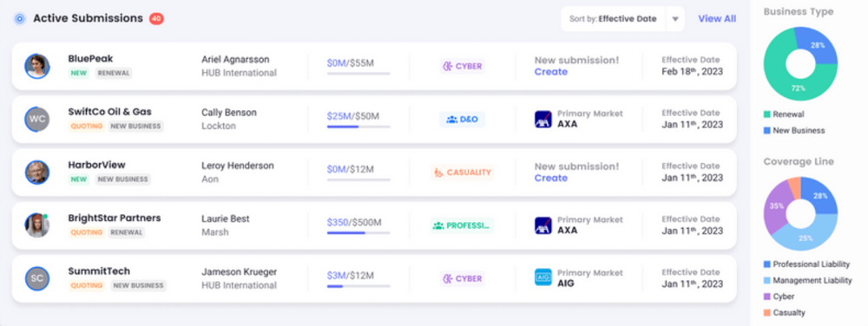Click the $3M/$12M amount on SummitTech
The image size is (868, 326).
(351, 275)
